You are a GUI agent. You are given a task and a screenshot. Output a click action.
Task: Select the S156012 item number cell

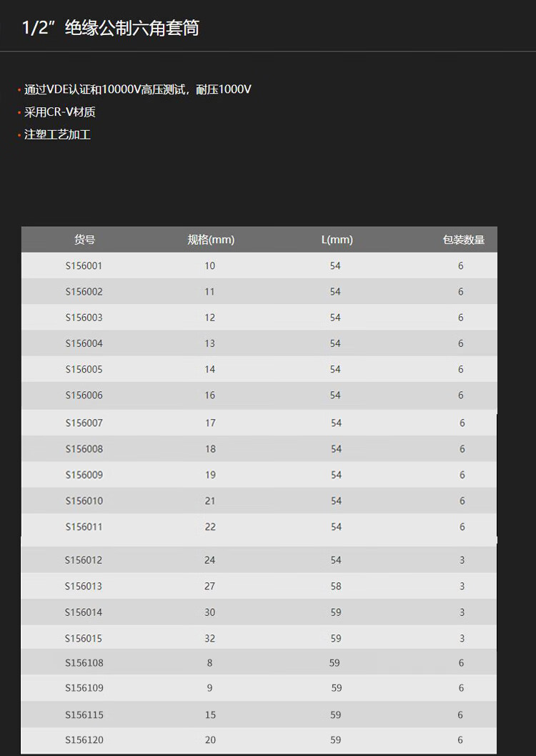click(x=84, y=560)
